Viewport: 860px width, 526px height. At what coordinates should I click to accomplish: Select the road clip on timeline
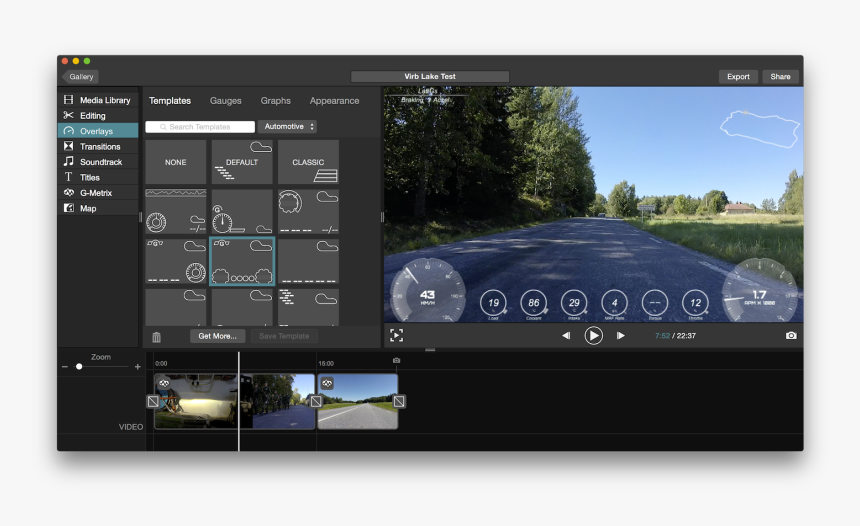click(358, 401)
